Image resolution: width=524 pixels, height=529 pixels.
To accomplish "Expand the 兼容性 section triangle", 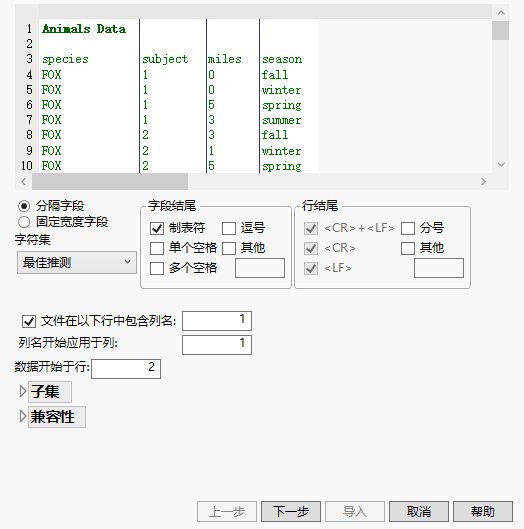I will click(x=23, y=416).
